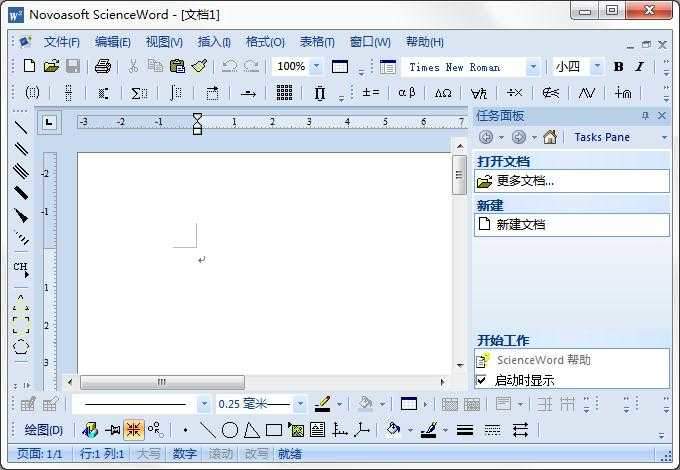The height and width of the screenshot is (470, 680).
Task: Toggle the 启动时显示 checkbox
Action: pos(482,380)
